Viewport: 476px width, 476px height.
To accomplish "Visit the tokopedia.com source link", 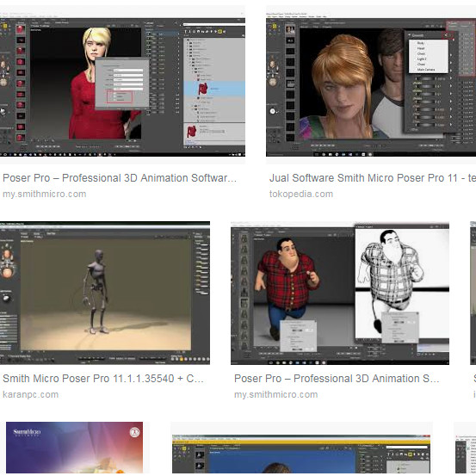I will pyautogui.click(x=301, y=194).
